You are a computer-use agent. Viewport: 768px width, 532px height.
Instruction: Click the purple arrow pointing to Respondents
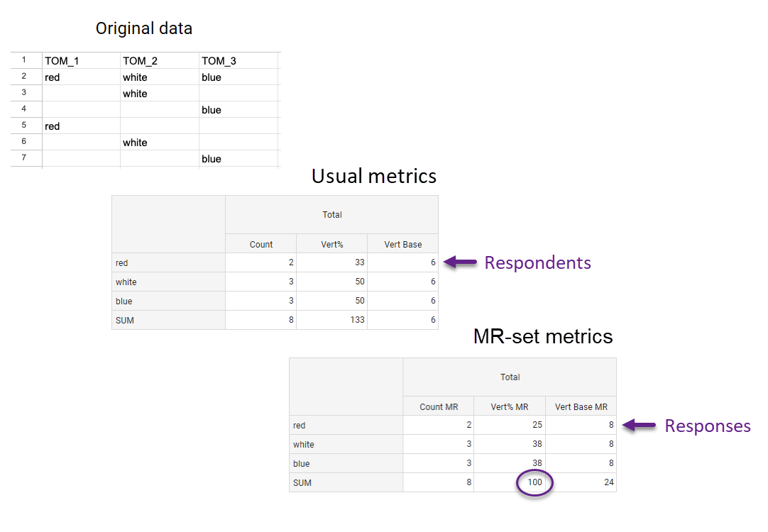click(461, 262)
